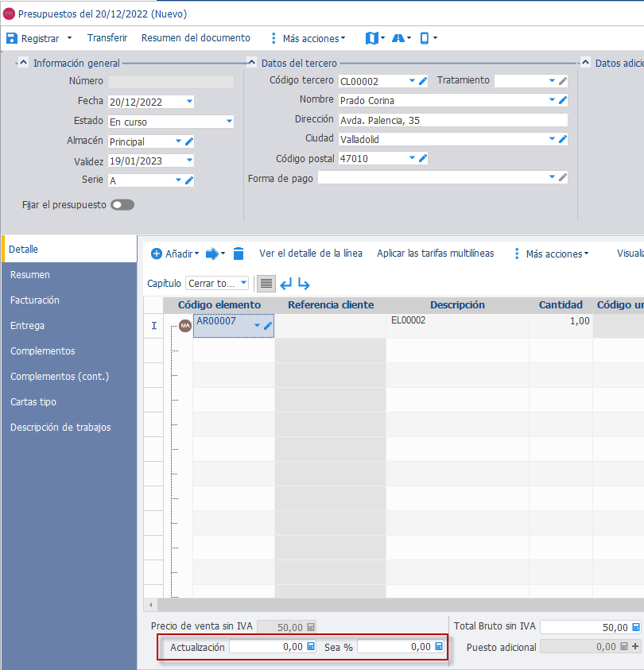Click pencil edit icon beside Código tercero
The image size is (644, 670).
click(x=423, y=81)
